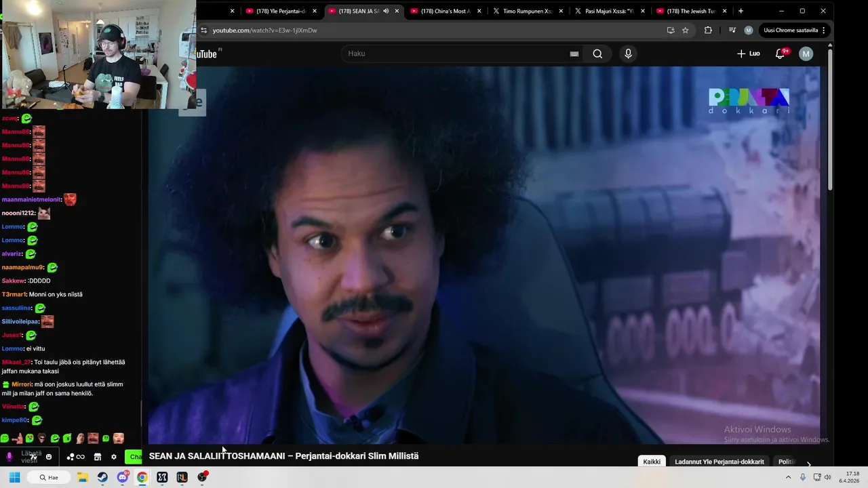
Task: Open the black X-shaped app icon on the taskbar
Action: coord(162,477)
